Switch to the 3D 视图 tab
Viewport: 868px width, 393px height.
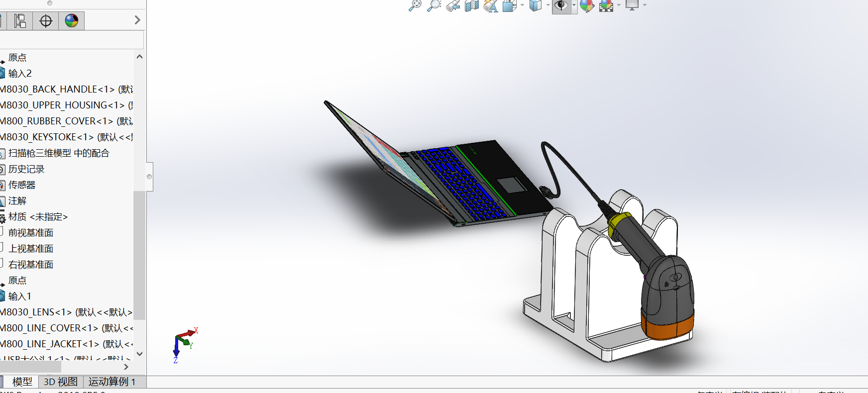pyautogui.click(x=61, y=382)
